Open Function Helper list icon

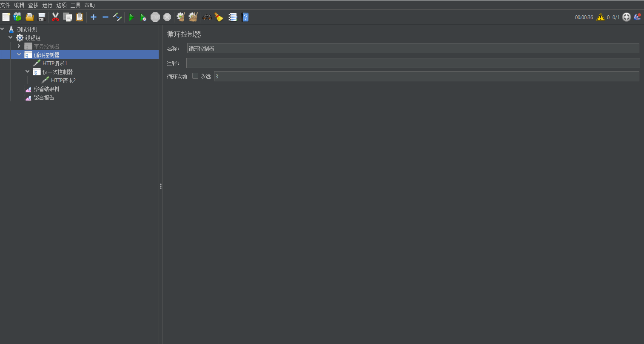point(233,17)
